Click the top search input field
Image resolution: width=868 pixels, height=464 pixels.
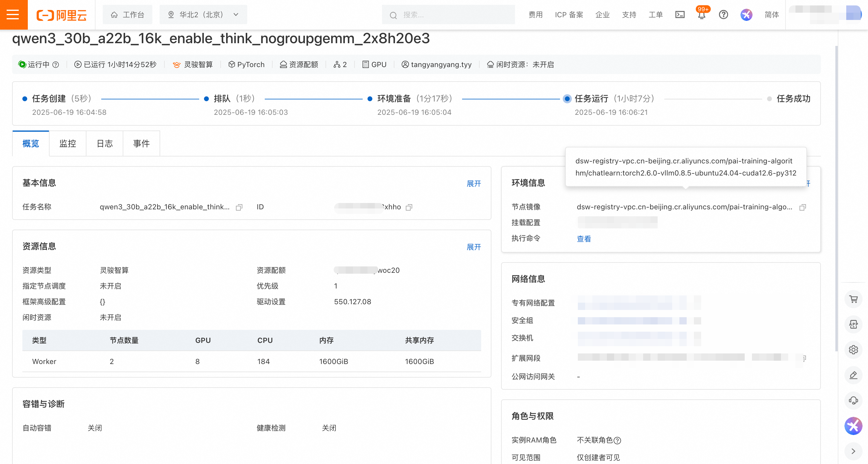(x=448, y=14)
